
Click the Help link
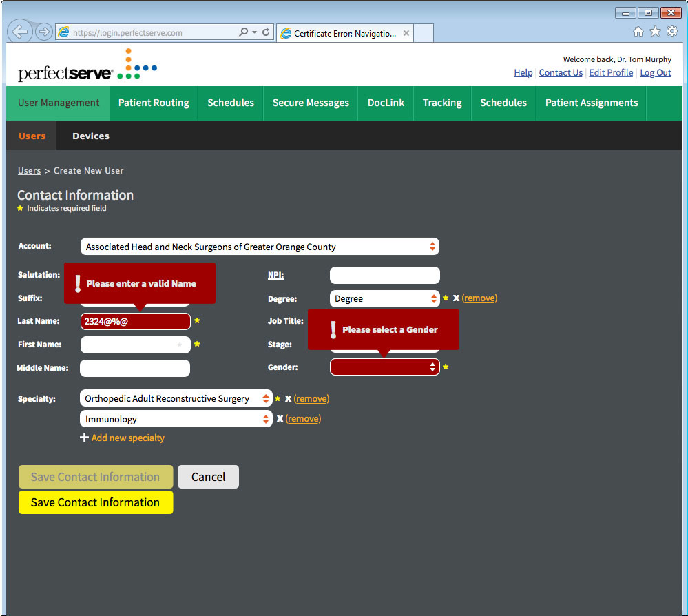tap(523, 73)
